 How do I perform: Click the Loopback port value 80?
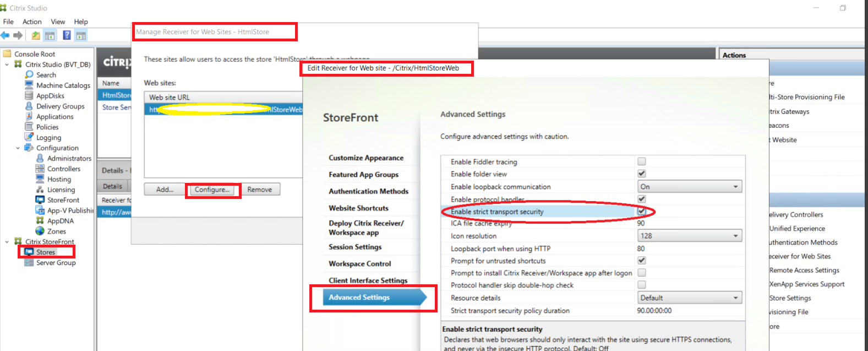(641, 249)
